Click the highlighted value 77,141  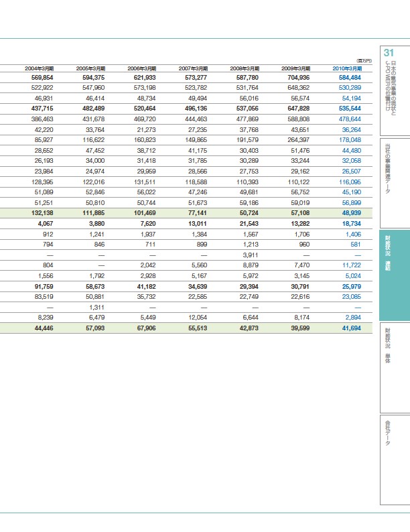pos(198,213)
